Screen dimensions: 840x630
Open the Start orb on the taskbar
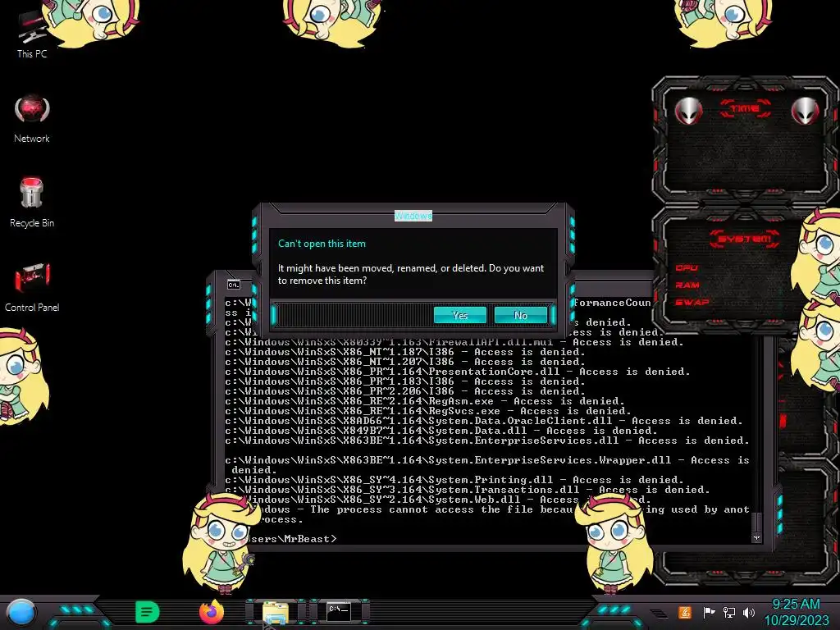(21, 612)
